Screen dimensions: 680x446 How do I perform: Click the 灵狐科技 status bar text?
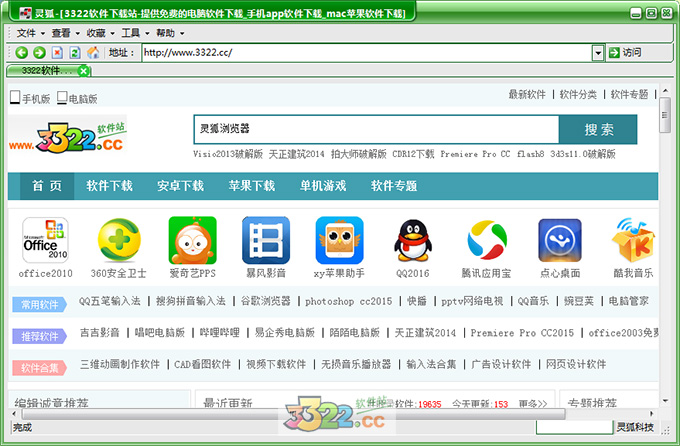(635, 427)
